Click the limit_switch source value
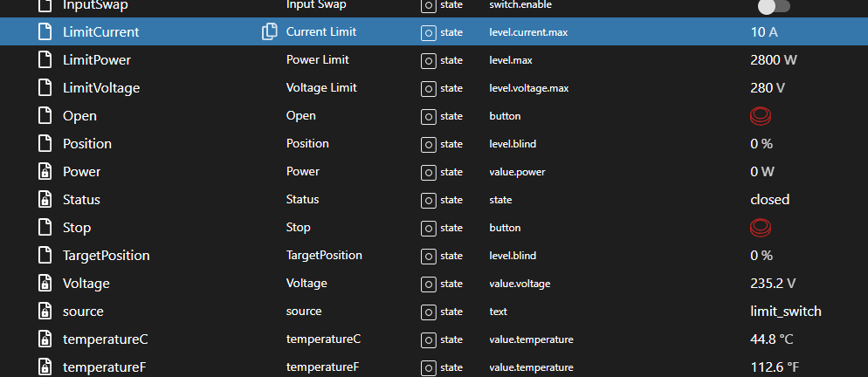This screenshot has width=868, height=377. [x=785, y=312]
